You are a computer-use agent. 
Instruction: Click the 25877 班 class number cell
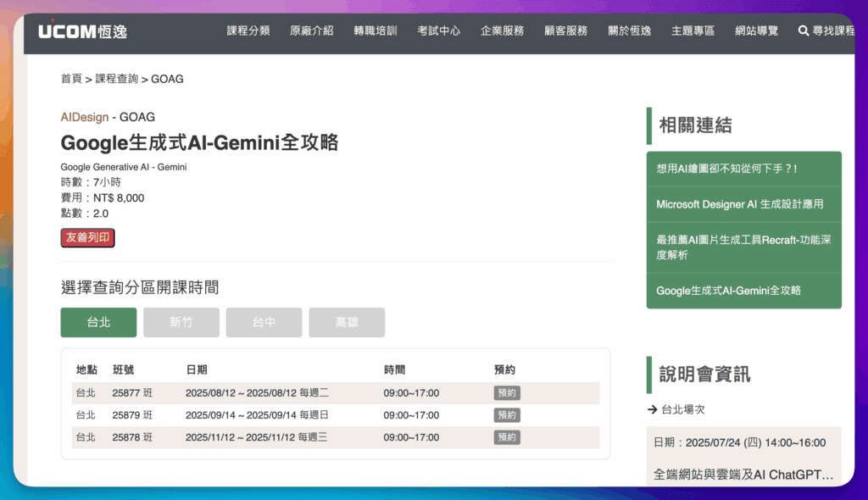click(x=132, y=393)
